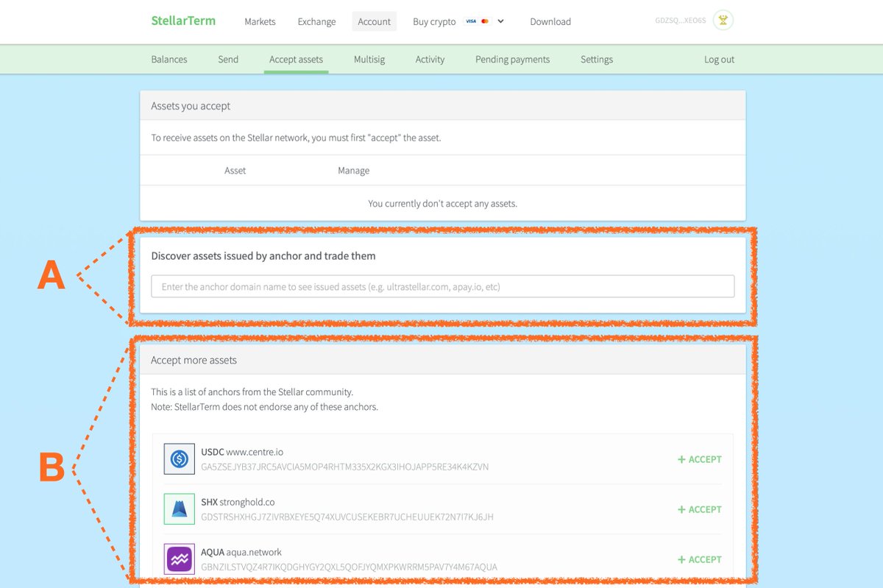Open the account Settings tab
This screenshot has width=883, height=588.
pyautogui.click(x=597, y=60)
